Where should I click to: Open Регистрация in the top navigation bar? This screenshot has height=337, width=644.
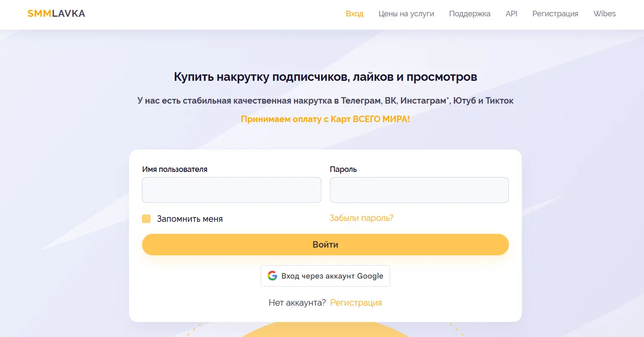[555, 14]
